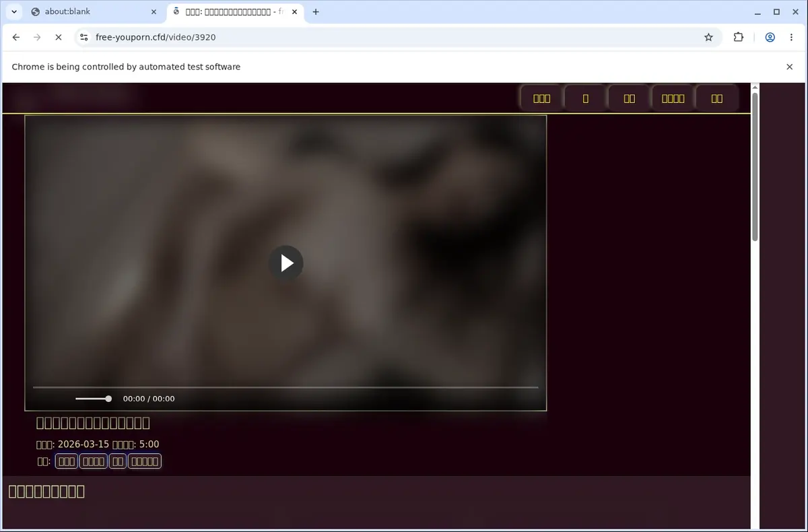The width and height of the screenshot is (808, 532).
Task: Select the free-youporn.cfd video tab
Action: point(236,11)
